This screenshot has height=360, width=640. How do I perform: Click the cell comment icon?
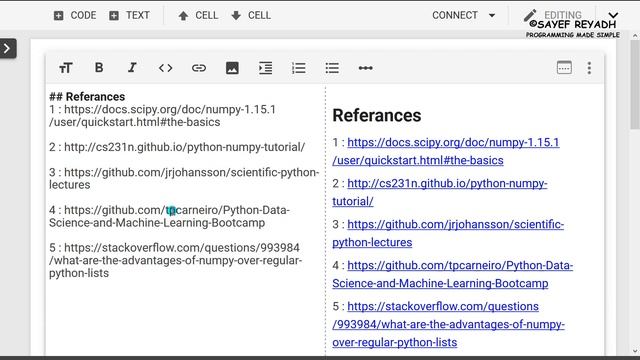coord(564,68)
